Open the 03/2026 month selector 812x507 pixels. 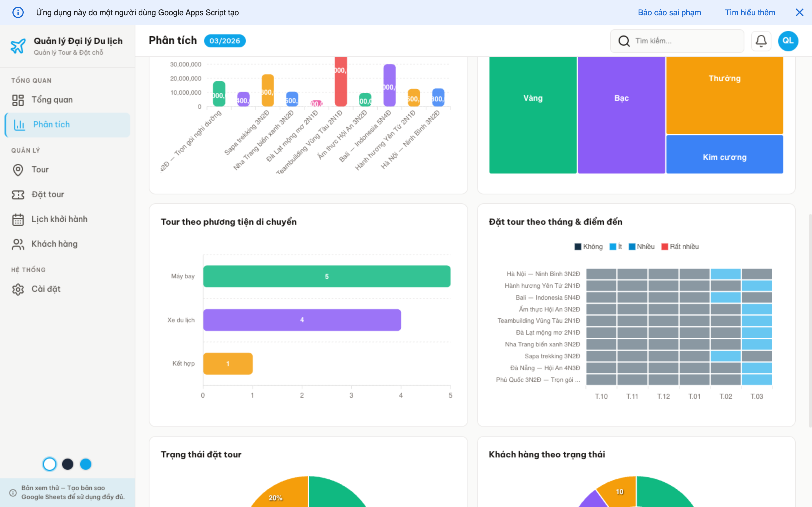[x=224, y=41]
